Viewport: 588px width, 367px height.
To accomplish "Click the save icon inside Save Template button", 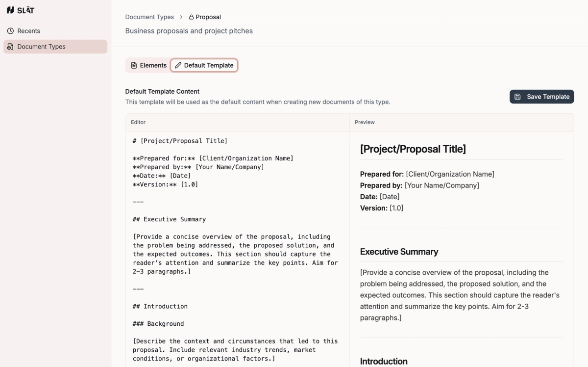I will point(517,97).
